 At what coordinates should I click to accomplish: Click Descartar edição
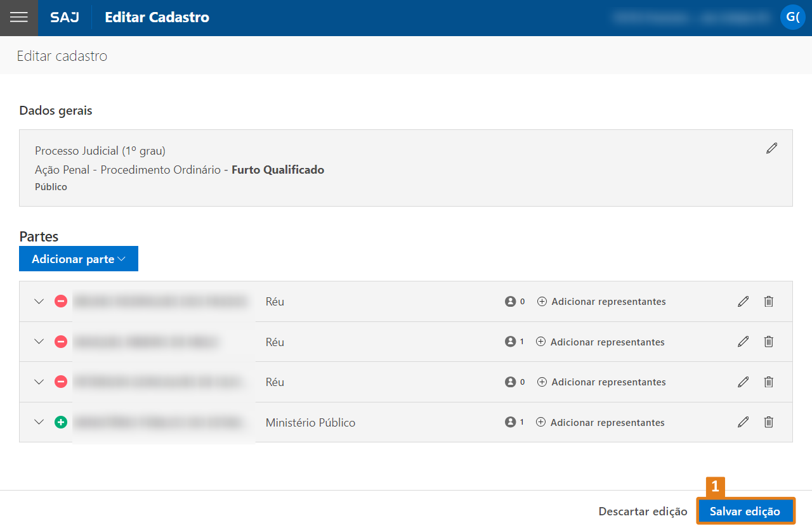point(643,512)
